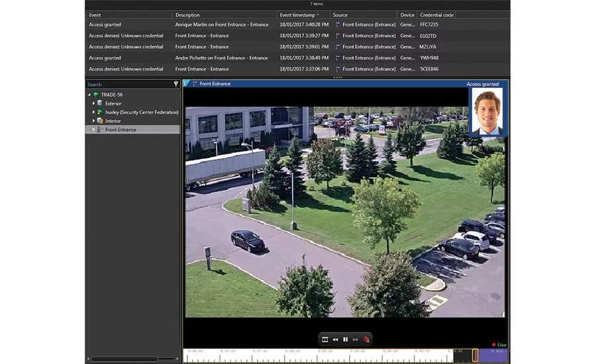Click the search filter funnel icon

tap(176, 85)
